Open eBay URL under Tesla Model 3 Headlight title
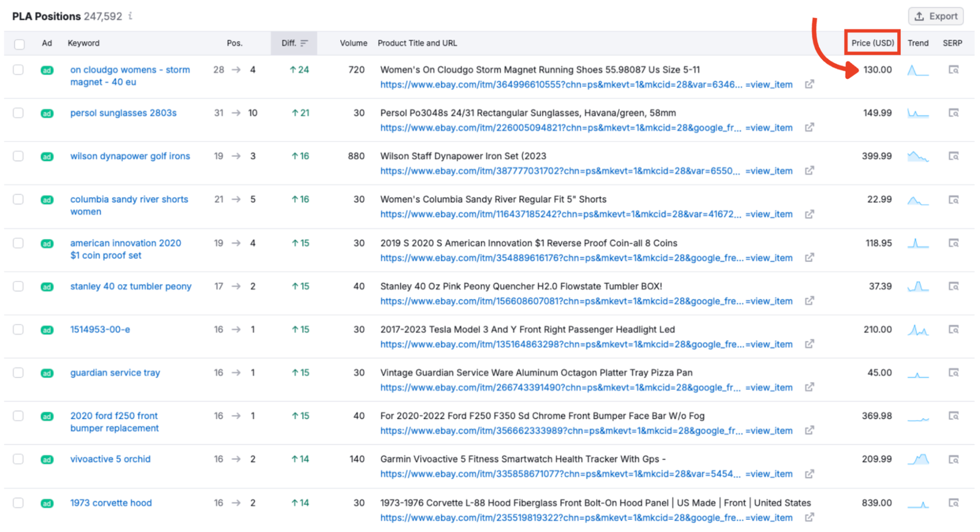The image size is (980, 532). (586, 344)
